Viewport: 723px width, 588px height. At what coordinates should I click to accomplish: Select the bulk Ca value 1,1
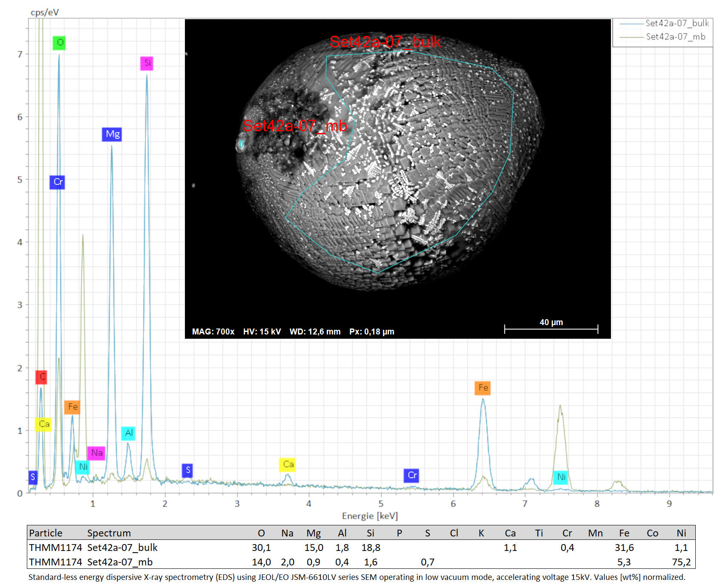pos(510,548)
